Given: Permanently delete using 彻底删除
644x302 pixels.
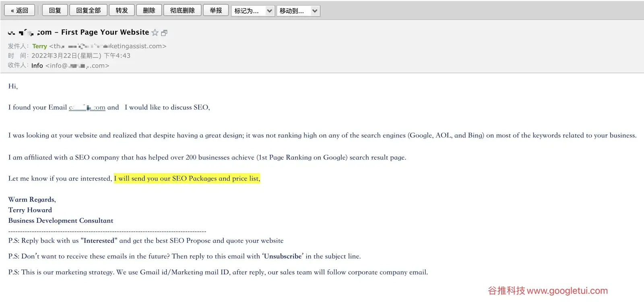Looking at the screenshot, I should click(182, 10).
